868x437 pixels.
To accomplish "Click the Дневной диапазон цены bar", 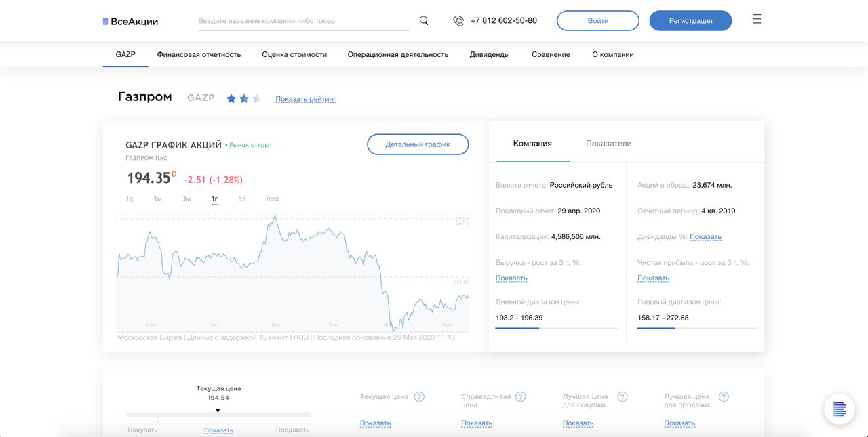I will click(x=557, y=328).
